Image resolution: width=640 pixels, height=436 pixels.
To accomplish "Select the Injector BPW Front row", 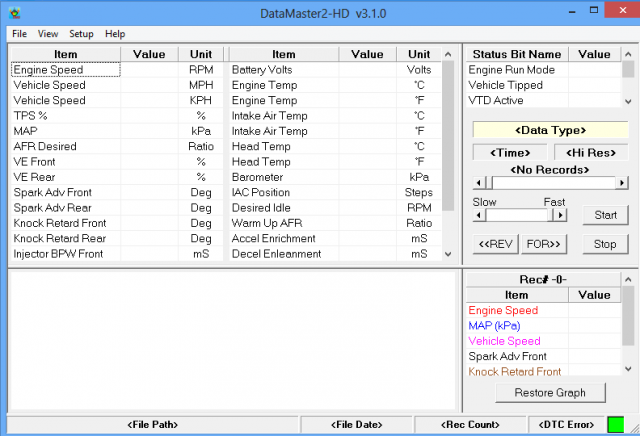I will tap(118, 254).
